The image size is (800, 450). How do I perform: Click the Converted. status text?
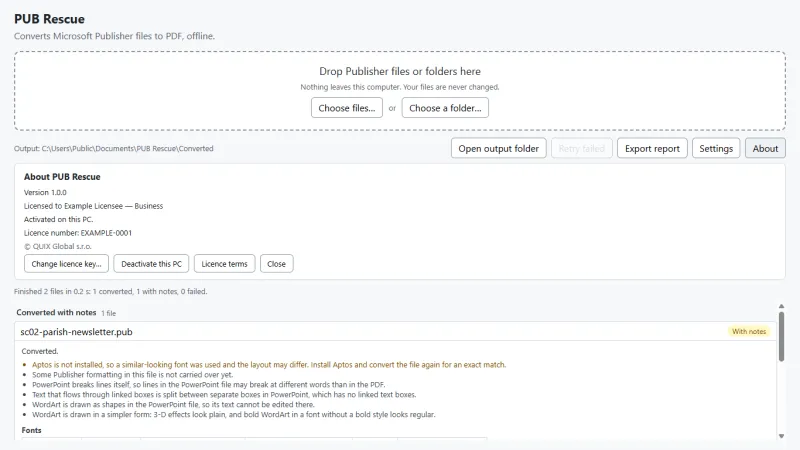40,351
